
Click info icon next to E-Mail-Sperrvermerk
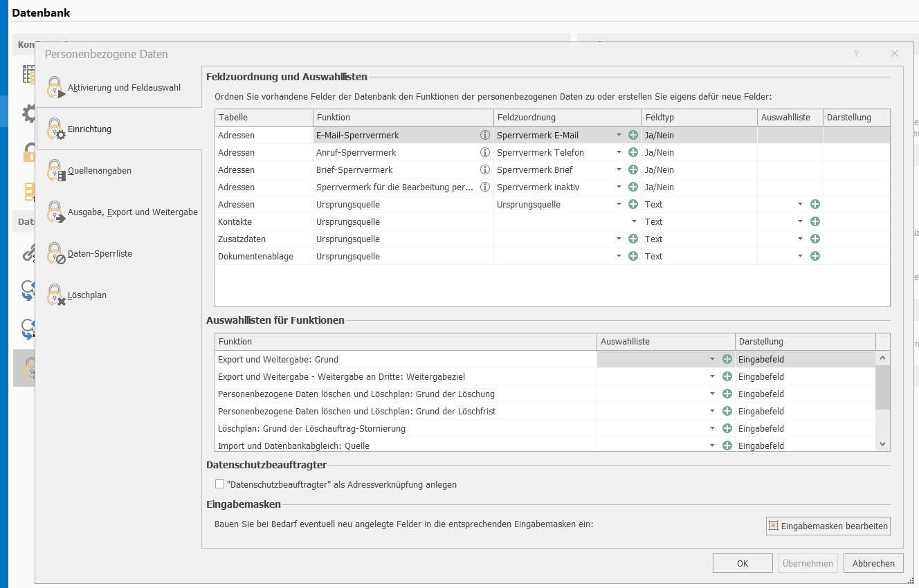click(485, 136)
